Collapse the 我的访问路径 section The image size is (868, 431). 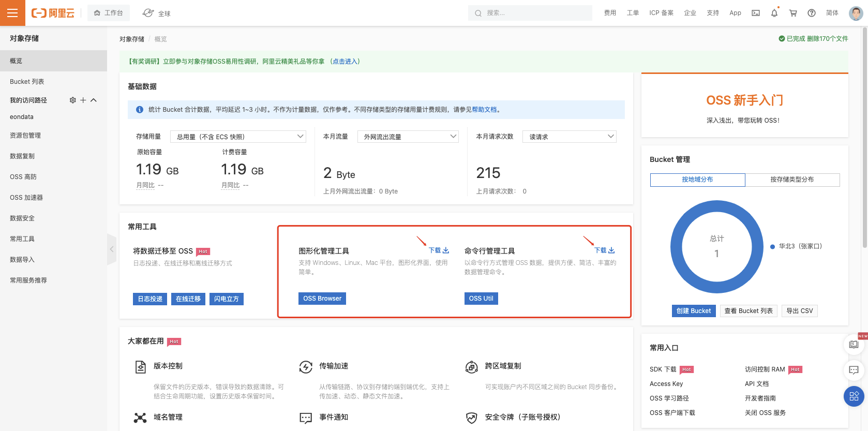pos(94,100)
